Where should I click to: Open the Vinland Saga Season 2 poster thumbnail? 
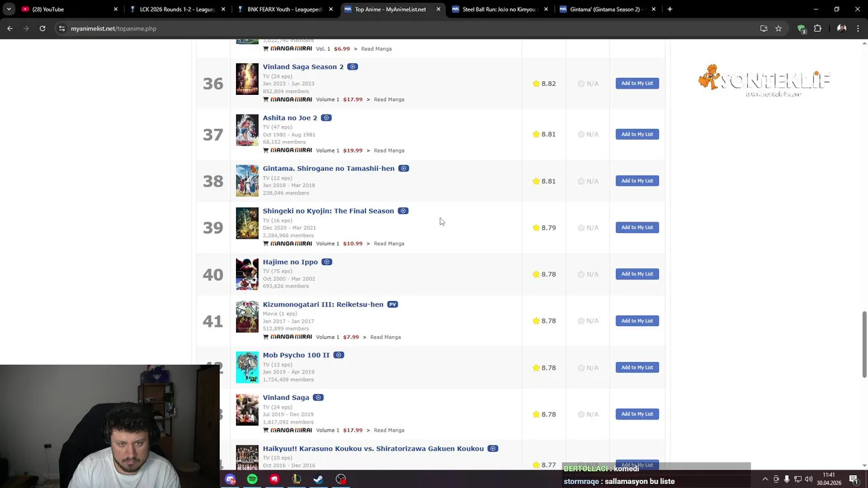click(x=247, y=79)
